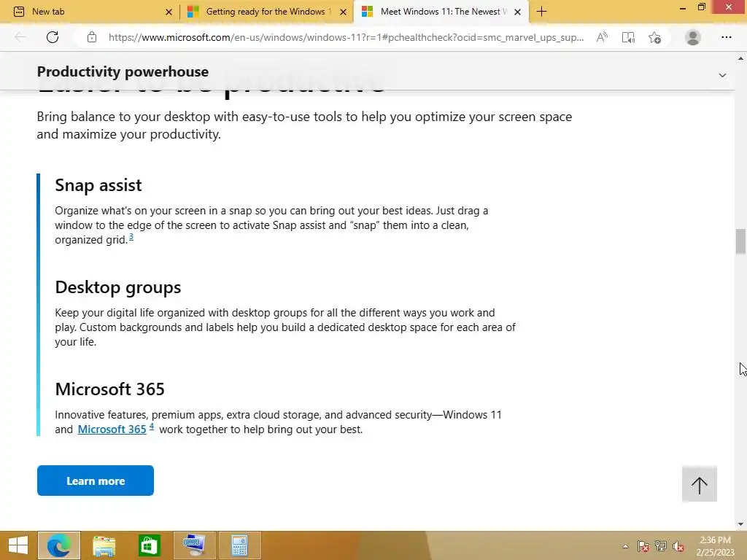The height and width of the screenshot is (560, 747).
Task: Open File Explorer taskbar icon
Action: pos(104,545)
